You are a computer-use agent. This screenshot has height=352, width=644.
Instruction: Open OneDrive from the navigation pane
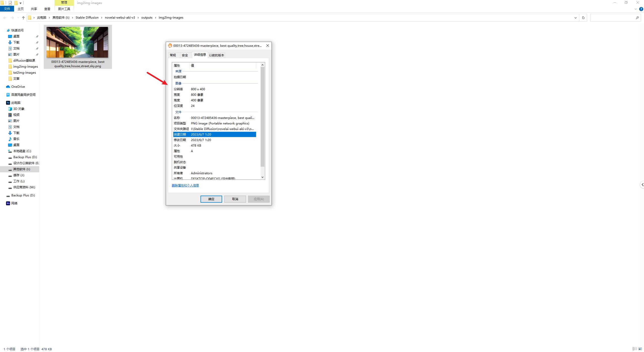(18, 86)
